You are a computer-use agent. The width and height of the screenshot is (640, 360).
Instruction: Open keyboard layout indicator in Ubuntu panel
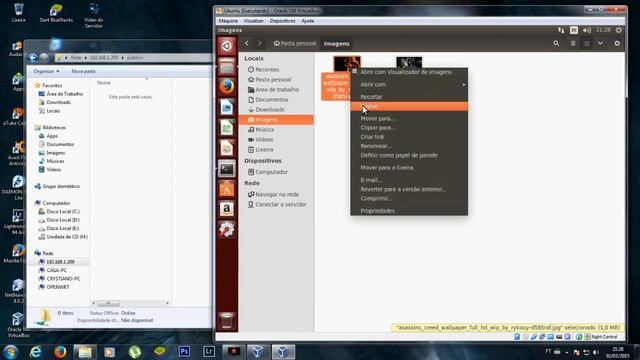pyautogui.click(x=574, y=30)
